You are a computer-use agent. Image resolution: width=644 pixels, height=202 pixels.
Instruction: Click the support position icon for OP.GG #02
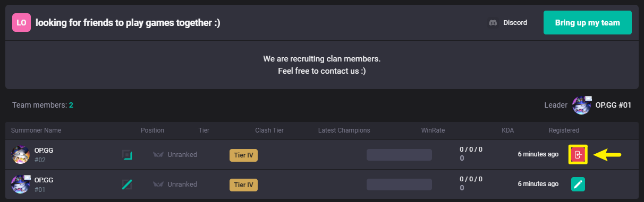click(x=127, y=155)
